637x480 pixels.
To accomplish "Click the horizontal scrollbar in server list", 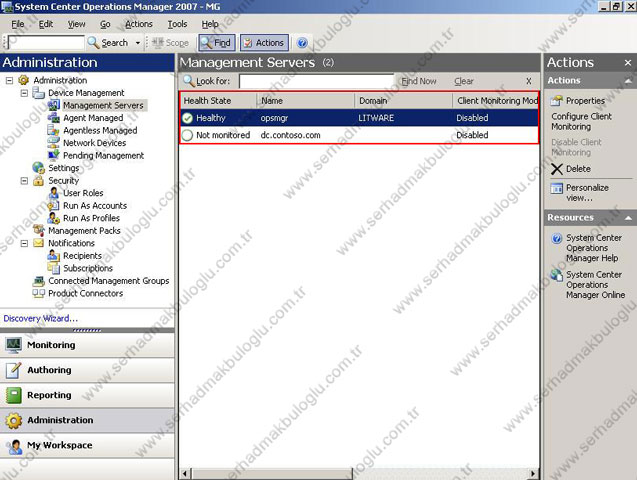I will tap(358, 473).
